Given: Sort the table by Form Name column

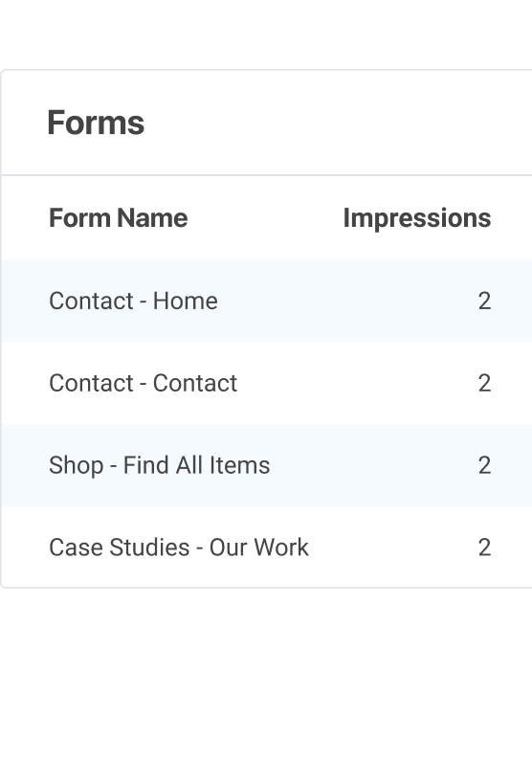Looking at the screenshot, I should coord(119,218).
